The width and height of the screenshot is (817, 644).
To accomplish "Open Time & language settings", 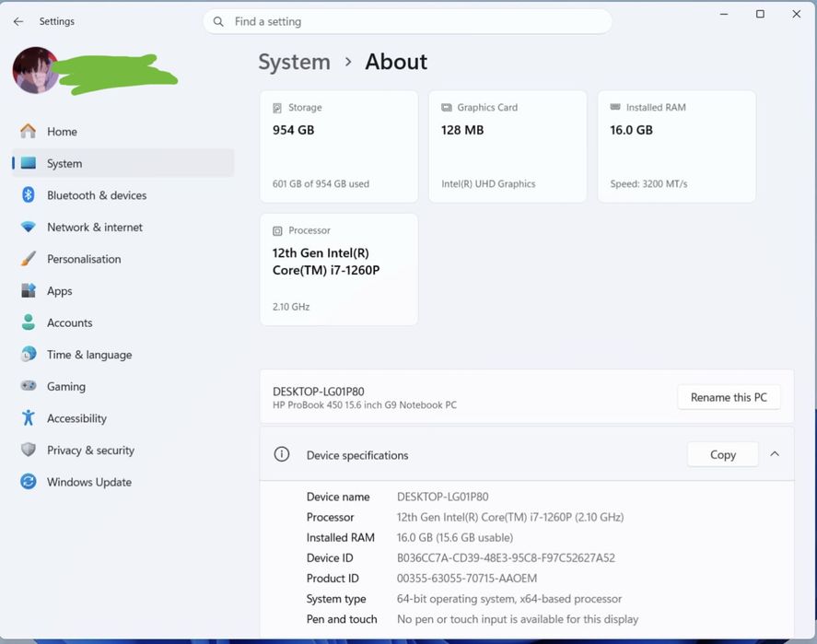I will pyautogui.click(x=123, y=354).
